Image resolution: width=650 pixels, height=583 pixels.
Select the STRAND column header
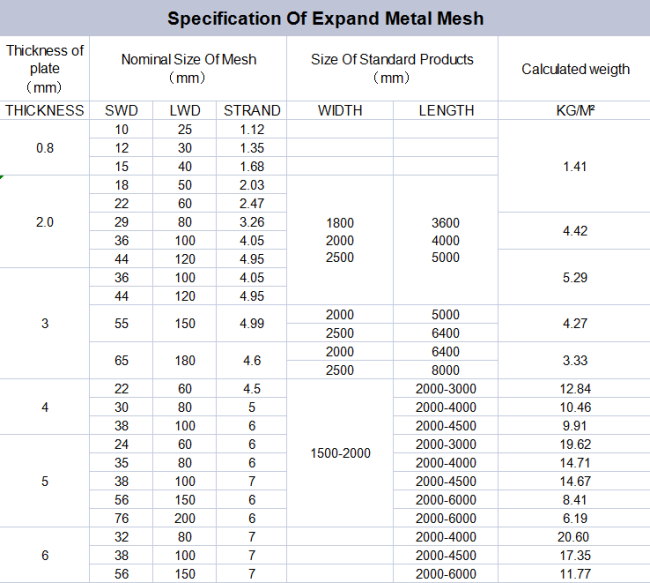pos(252,111)
